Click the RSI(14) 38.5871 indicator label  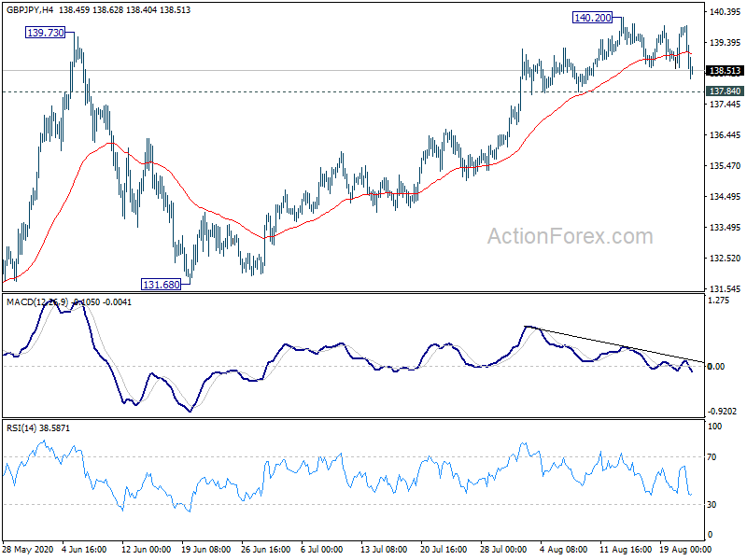pyautogui.click(x=38, y=428)
